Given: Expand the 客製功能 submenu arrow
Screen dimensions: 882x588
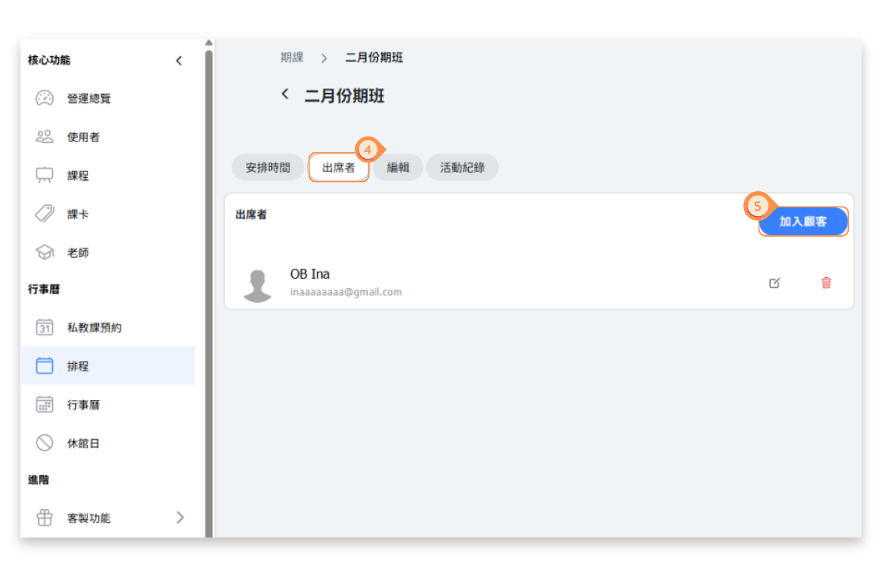Looking at the screenshot, I should pos(180,517).
